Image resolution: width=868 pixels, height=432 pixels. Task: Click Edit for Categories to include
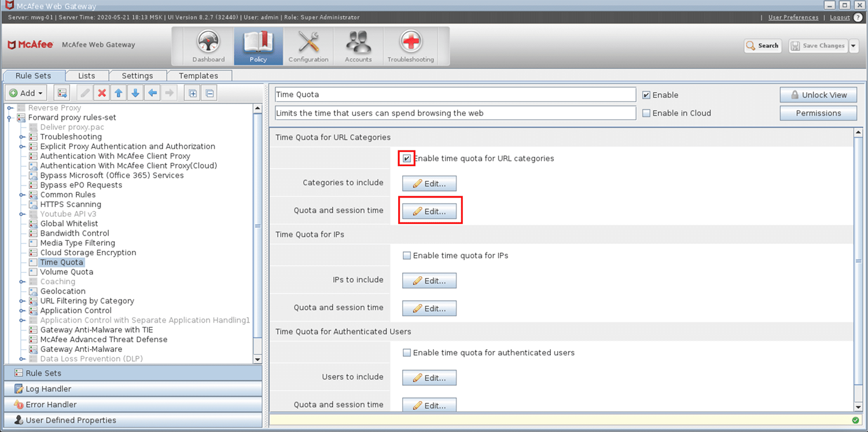pos(429,184)
